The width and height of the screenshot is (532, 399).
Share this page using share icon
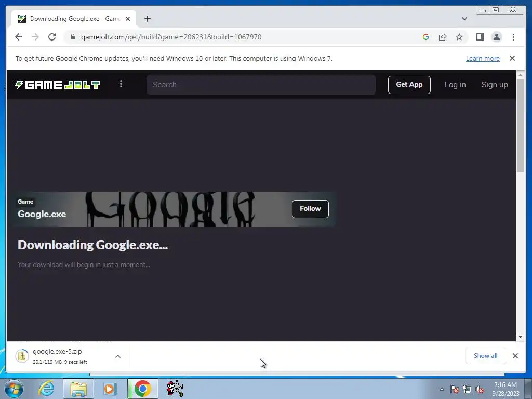(443, 37)
